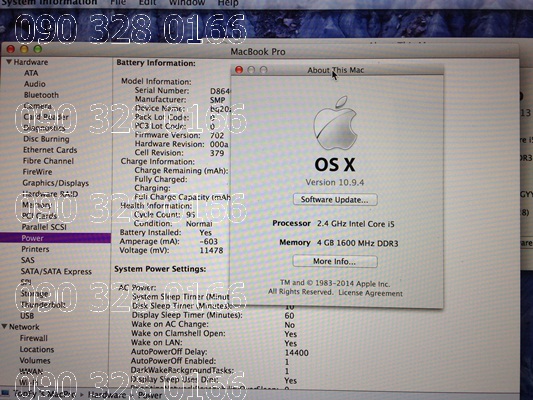Click the Software Update button

335,199
